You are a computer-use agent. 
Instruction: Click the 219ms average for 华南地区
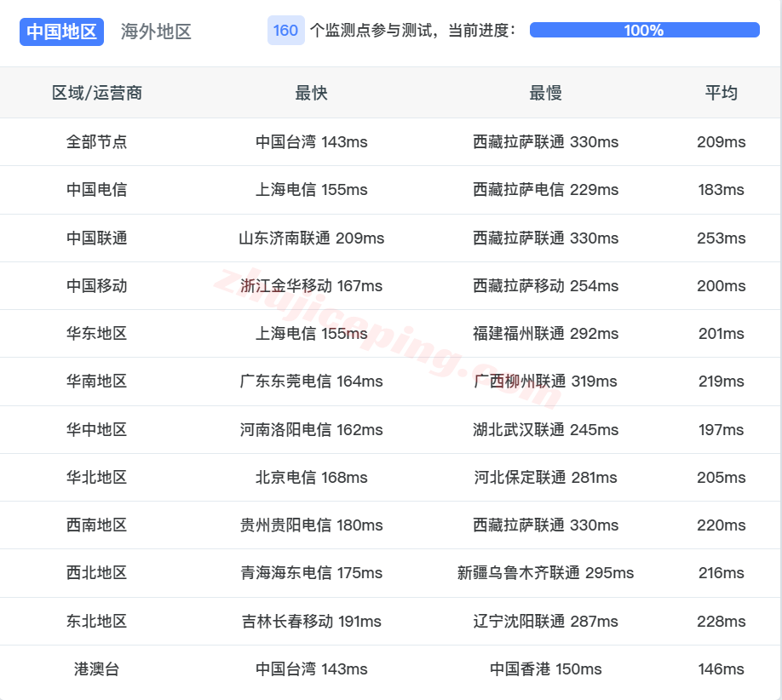point(722,381)
